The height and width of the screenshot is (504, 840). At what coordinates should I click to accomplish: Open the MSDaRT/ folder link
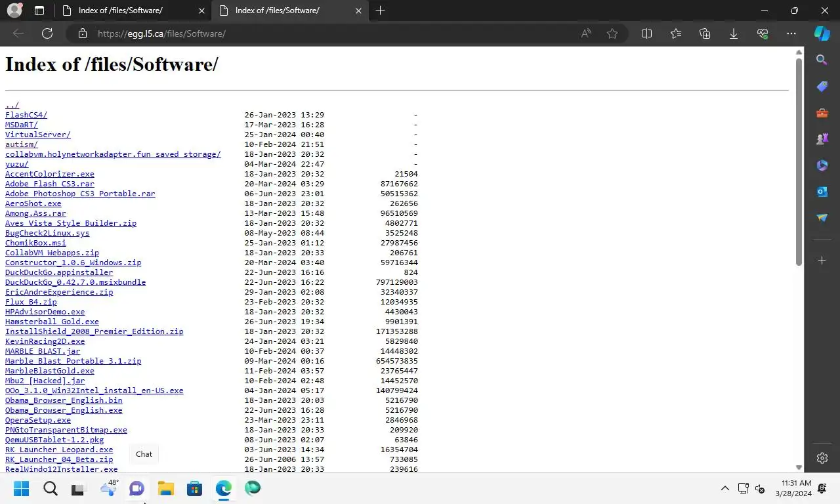click(22, 125)
